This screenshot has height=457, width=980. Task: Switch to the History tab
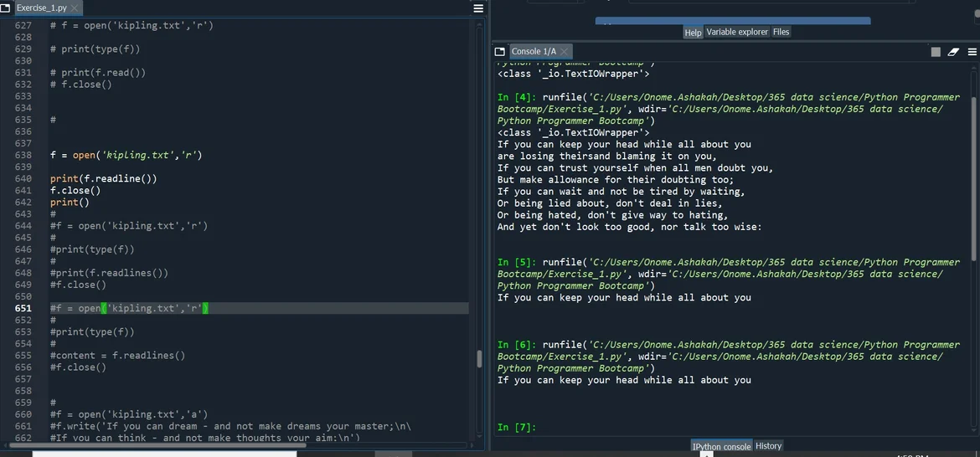coord(768,446)
